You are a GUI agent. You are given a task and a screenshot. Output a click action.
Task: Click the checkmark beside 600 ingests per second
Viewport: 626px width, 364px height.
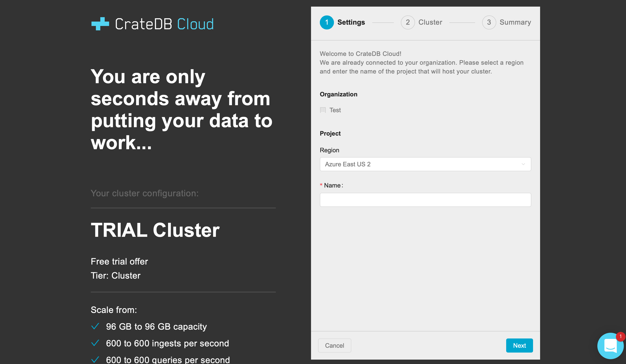point(95,343)
